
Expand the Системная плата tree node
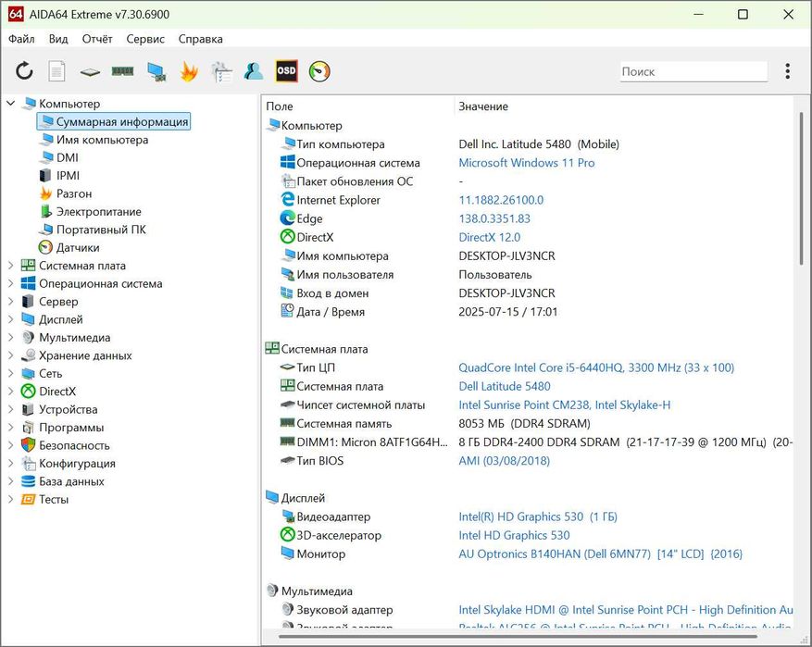click(10, 266)
